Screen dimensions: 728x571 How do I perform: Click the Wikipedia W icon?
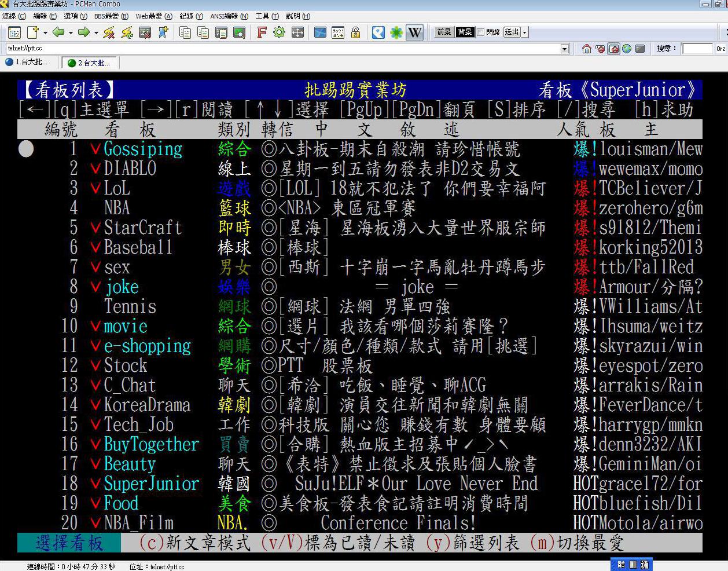pyautogui.click(x=415, y=32)
